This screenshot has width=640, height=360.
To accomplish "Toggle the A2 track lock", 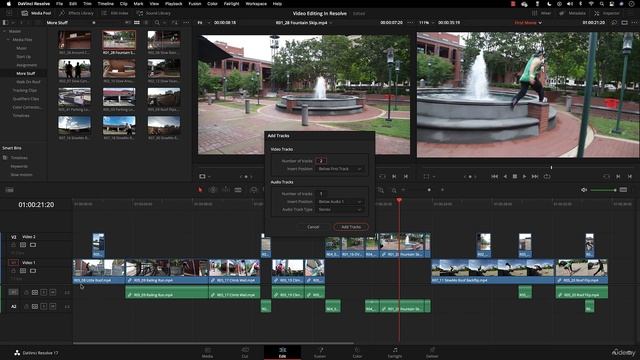I will coord(26,307).
